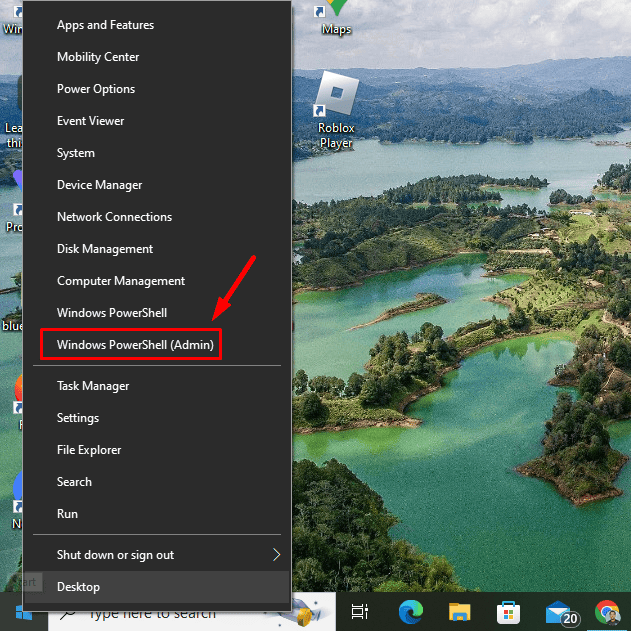Open Task View in taskbar
This screenshot has width=631, height=631.
point(360,612)
